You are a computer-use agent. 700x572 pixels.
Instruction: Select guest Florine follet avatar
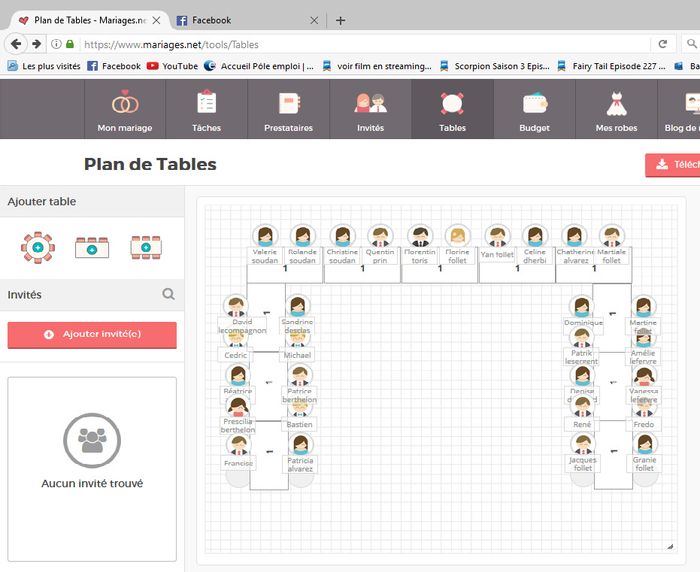(457, 237)
